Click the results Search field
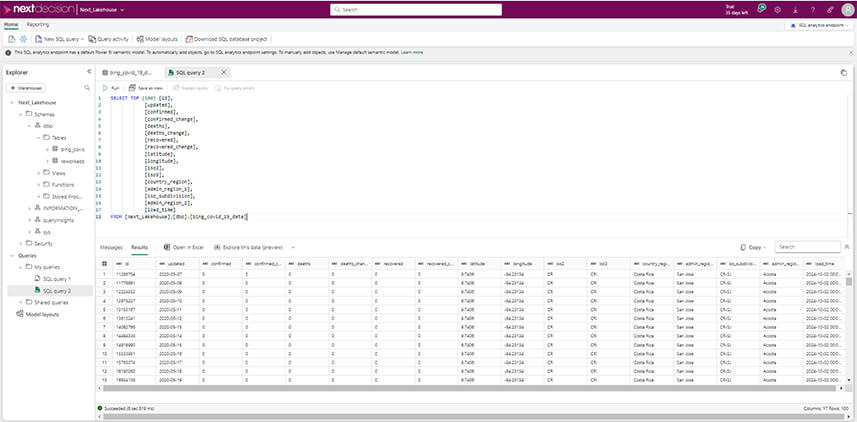Screen dimensions: 857x422 coord(807,247)
